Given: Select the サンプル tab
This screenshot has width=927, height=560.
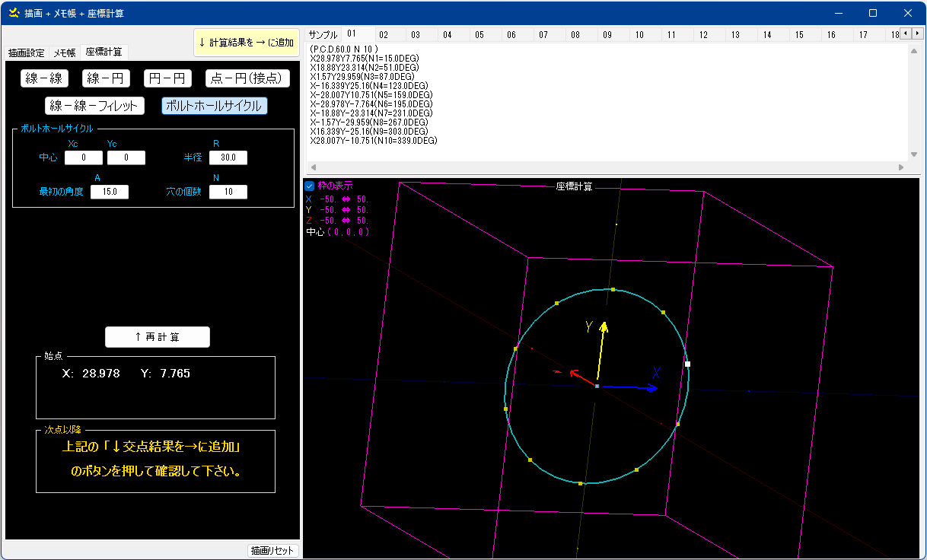Looking at the screenshot, I should [323, 35].
